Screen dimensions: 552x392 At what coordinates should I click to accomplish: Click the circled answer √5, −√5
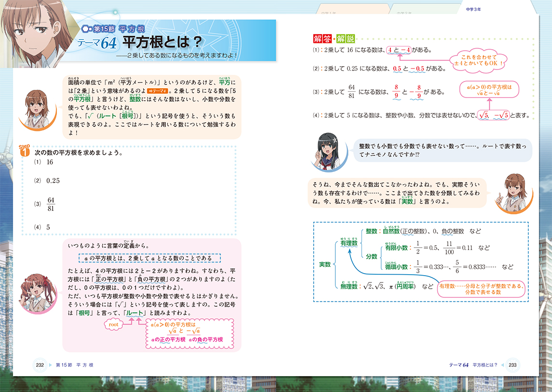[x=493, y=115]
